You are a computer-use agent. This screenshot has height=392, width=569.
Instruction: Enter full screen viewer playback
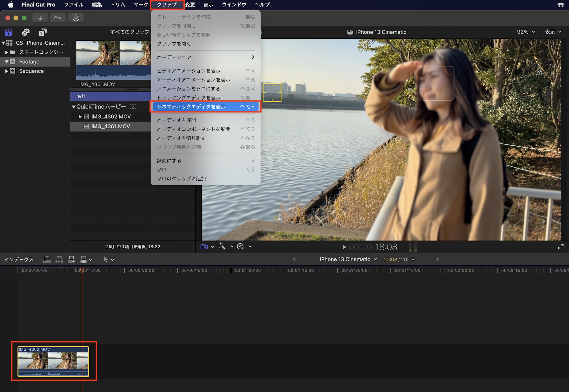pos(560,247)
